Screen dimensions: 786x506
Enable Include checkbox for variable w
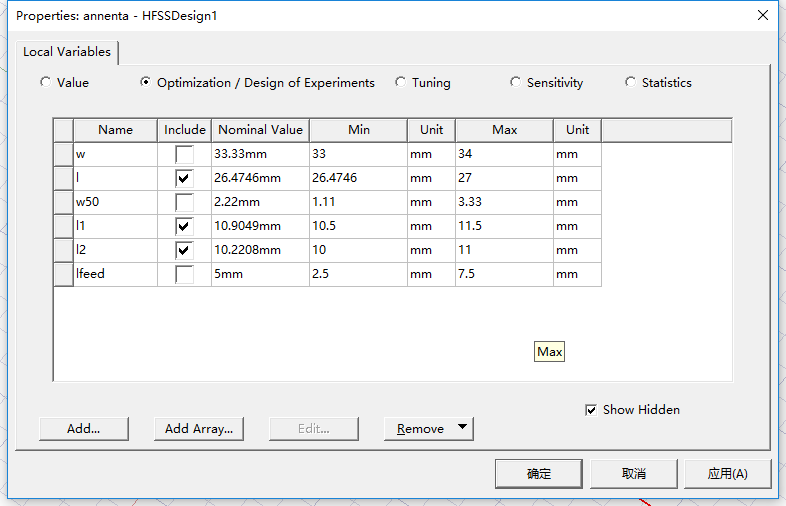pos(184,155)
